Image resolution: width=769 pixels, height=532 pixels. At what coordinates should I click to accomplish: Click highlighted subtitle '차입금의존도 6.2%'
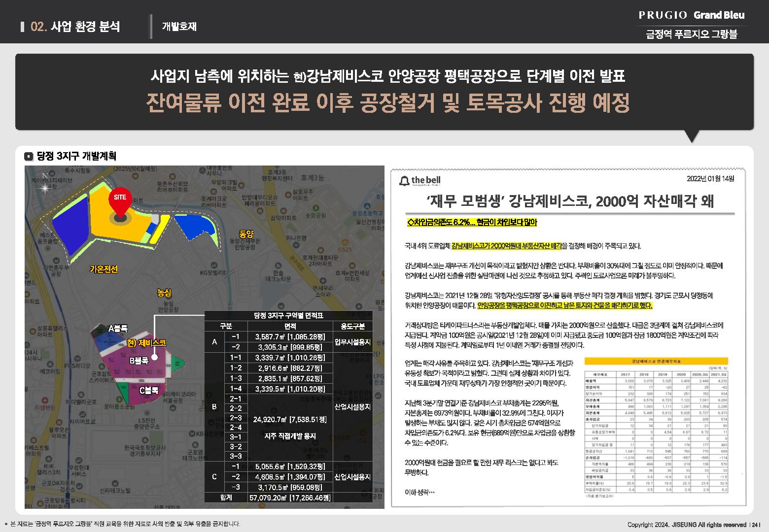point(471,223)
